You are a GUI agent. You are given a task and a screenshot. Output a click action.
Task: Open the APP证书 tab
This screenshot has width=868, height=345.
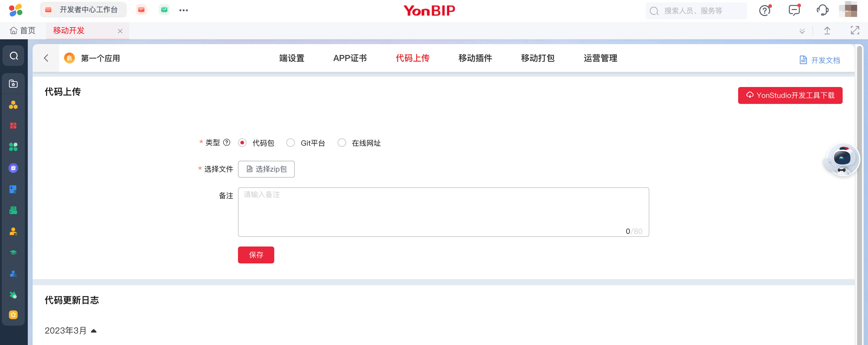click(350, 58)
